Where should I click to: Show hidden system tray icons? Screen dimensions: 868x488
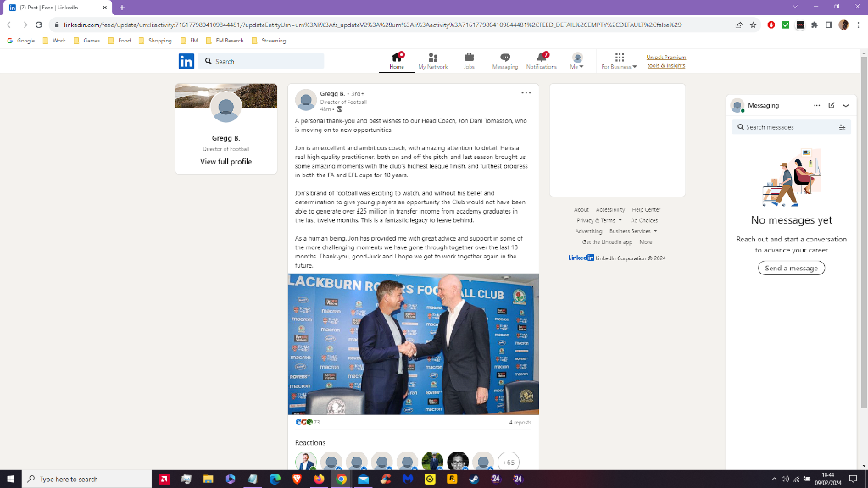(774, 480)
